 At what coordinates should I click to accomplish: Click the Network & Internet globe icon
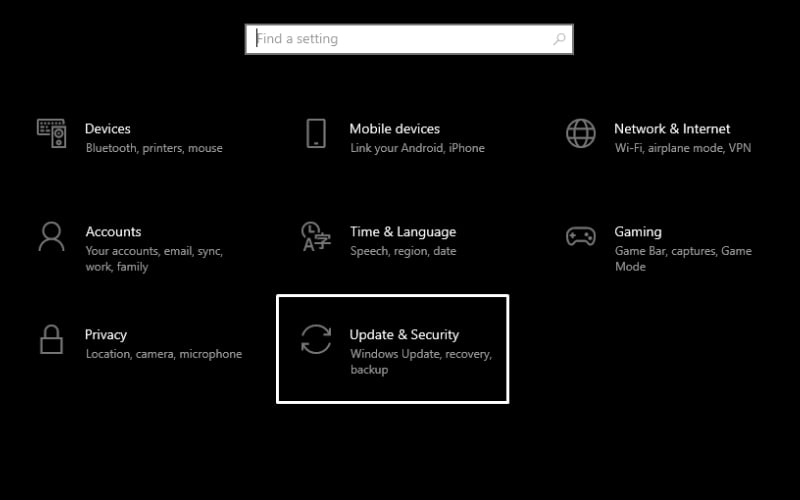581,134
